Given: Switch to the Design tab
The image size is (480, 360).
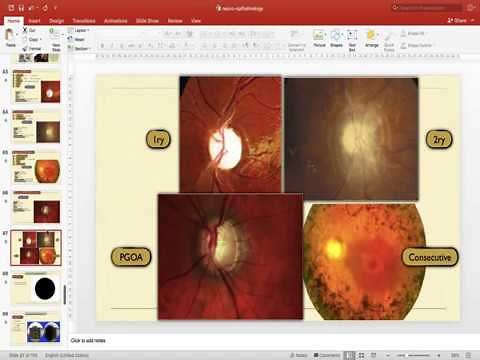Looking at the screenshot, I should (x=56, y=21).
